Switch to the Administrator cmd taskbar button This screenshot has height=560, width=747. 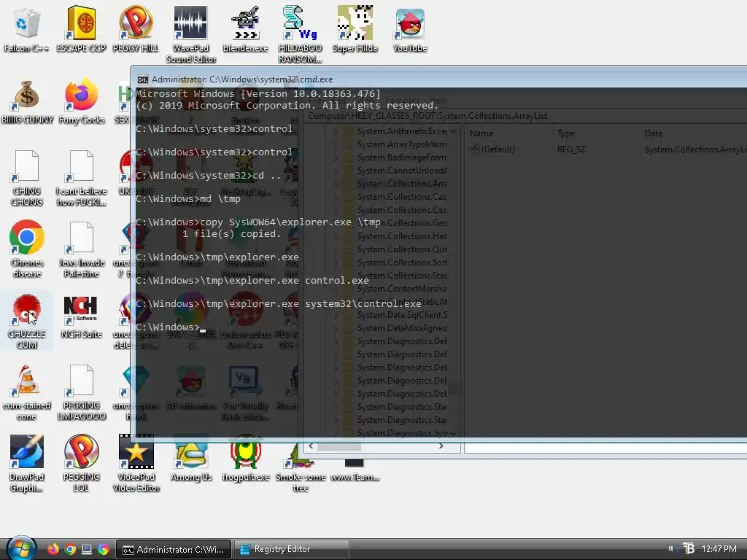click(174, 549)
